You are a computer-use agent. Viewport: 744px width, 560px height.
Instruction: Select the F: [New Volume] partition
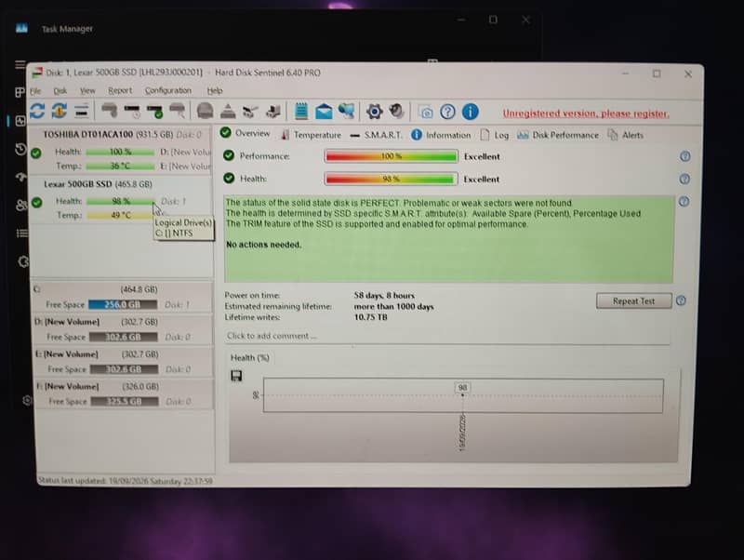(124, 393)
